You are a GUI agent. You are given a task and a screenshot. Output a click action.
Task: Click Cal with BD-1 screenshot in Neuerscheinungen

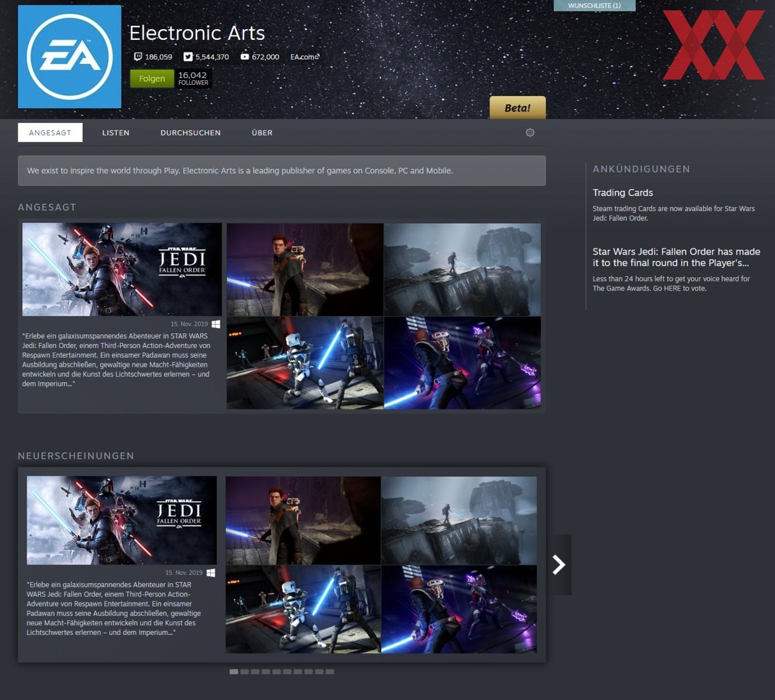click(x=303, y=521)
